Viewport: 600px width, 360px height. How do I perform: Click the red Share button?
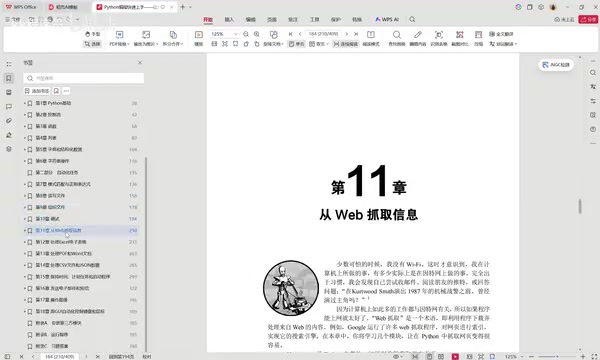click(588, 20)
